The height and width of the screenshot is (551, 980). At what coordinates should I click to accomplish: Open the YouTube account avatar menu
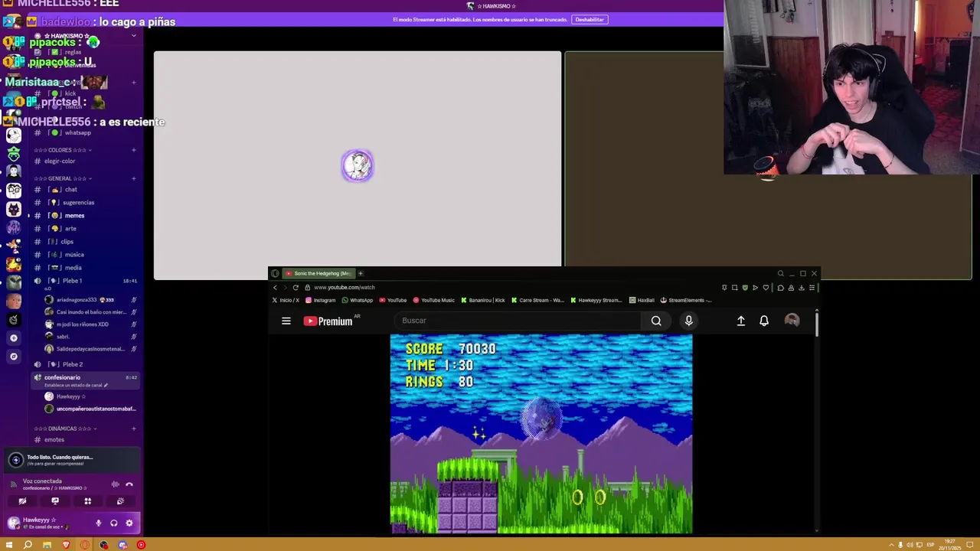[792, 321]
